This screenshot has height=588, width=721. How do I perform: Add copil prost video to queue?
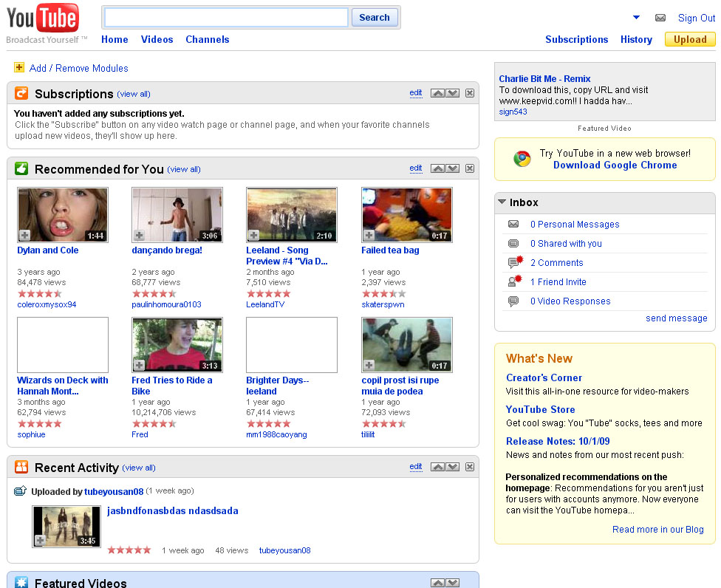(x=369, y=365)
